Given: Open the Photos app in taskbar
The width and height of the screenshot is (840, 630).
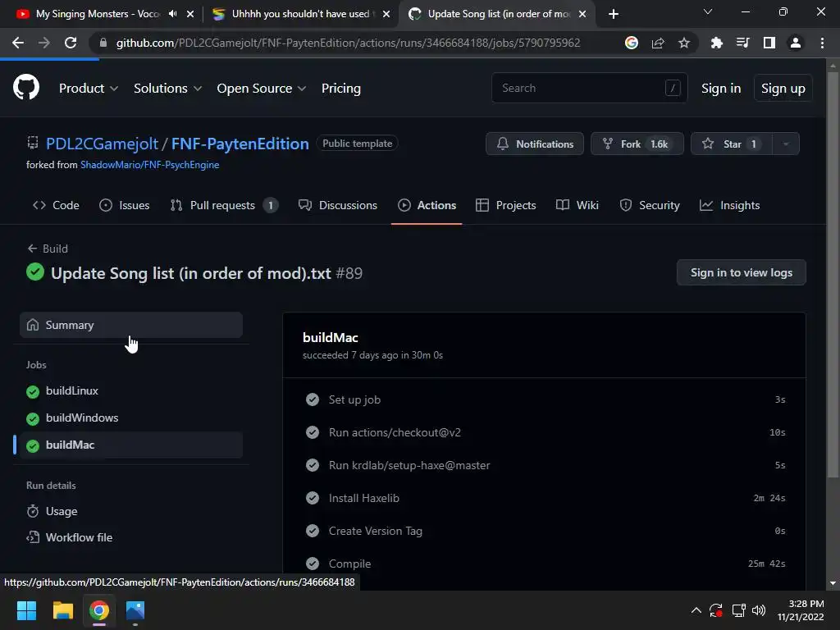Looking at the screenshot, I should (135, 610).
